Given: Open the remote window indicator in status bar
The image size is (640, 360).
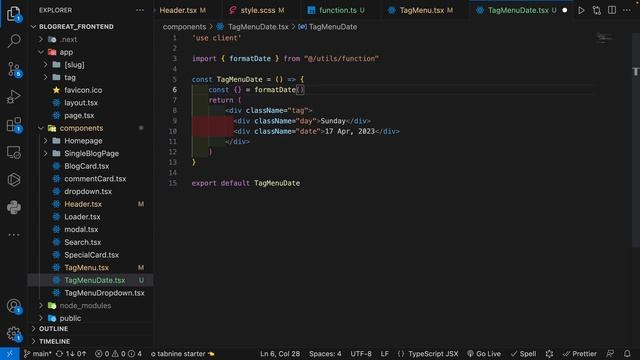Looking at the screenshot, I should click(x=9, y=354).
